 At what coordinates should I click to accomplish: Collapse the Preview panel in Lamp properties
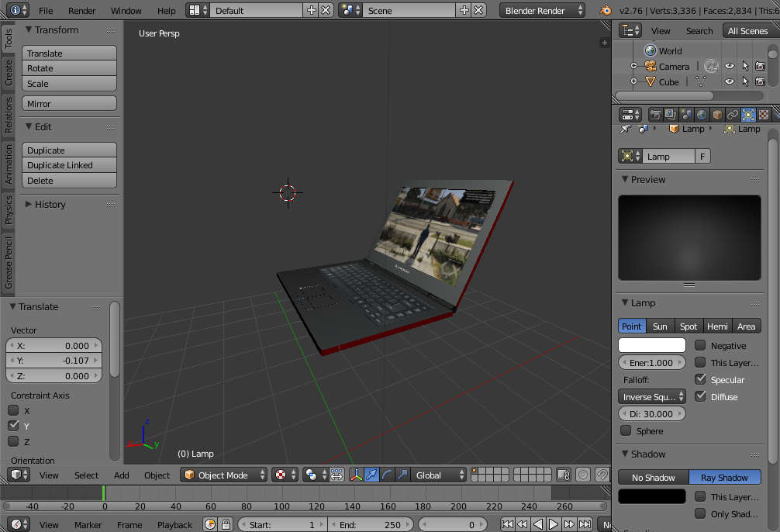tap(624, 179)
